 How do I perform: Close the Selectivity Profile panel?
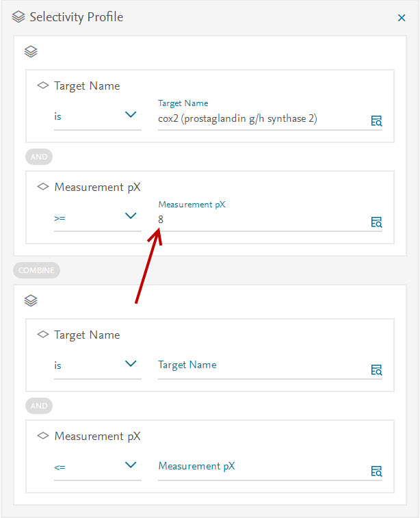[402, 18]
